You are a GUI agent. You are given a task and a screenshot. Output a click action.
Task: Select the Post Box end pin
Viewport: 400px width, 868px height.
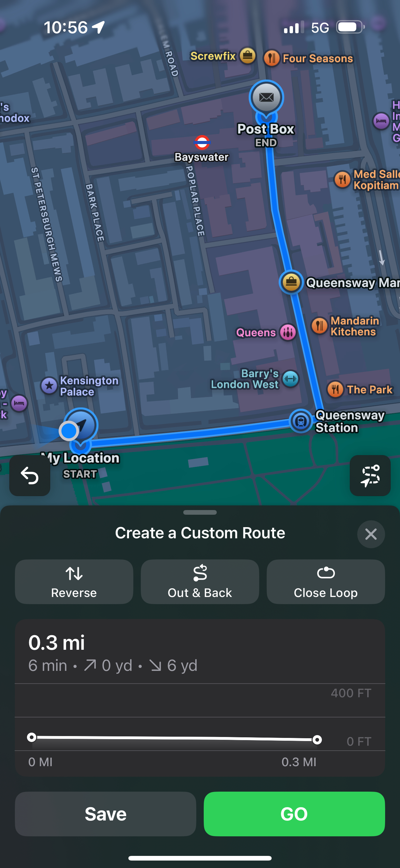266,98
